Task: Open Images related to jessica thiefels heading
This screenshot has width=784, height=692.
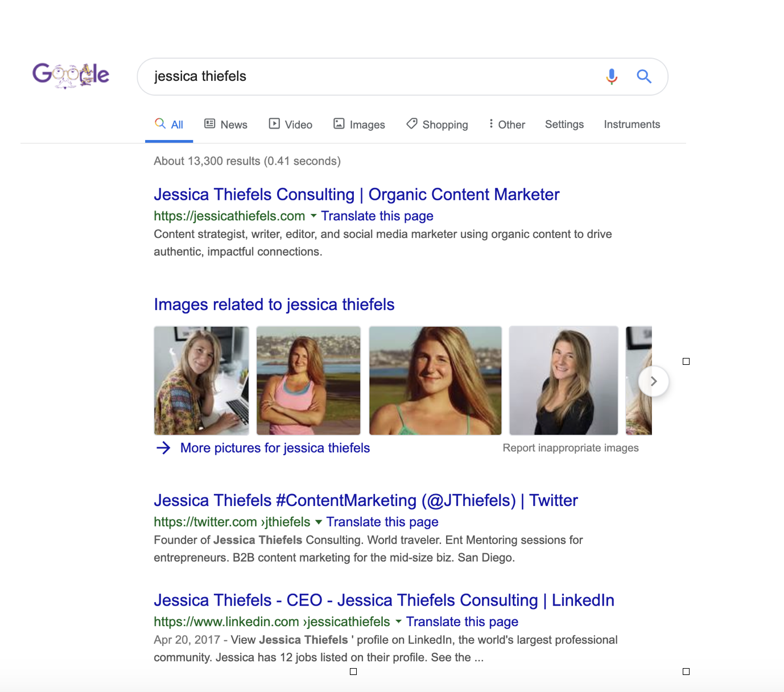Action: [x=274, y=304]
